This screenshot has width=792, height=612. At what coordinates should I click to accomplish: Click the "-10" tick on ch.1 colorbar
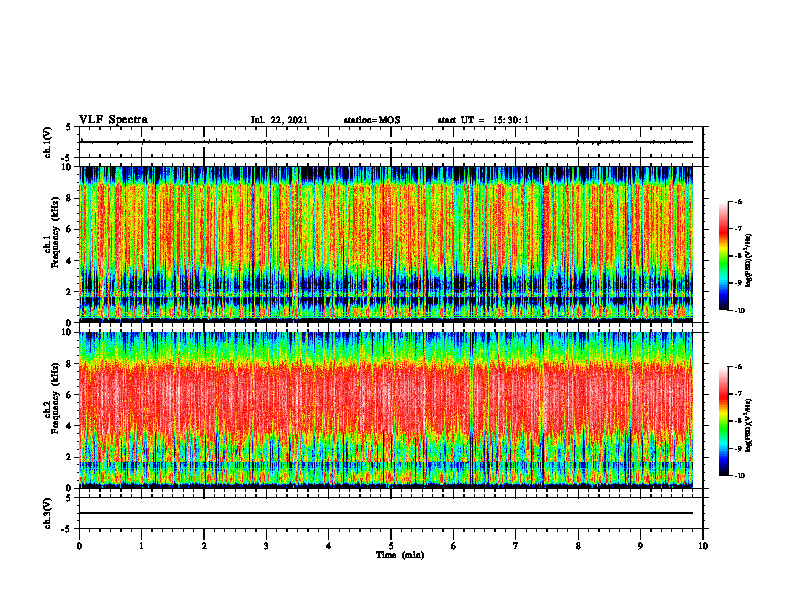point(739,311)
